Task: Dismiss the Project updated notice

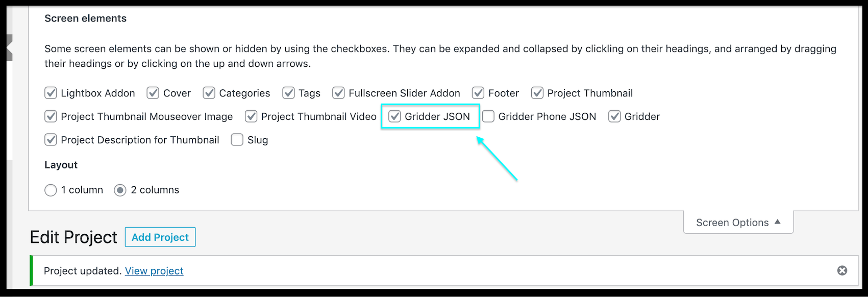Action: pos(842,270)
